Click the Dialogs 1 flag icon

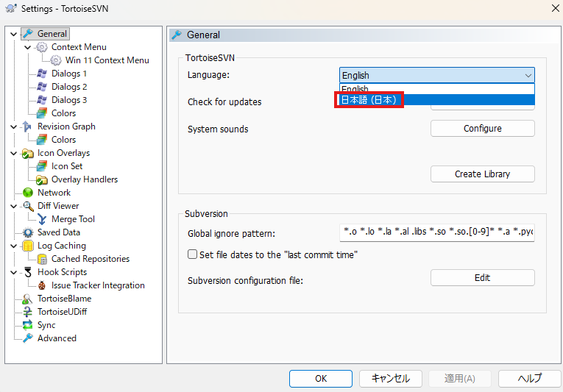tap(42, 74)
